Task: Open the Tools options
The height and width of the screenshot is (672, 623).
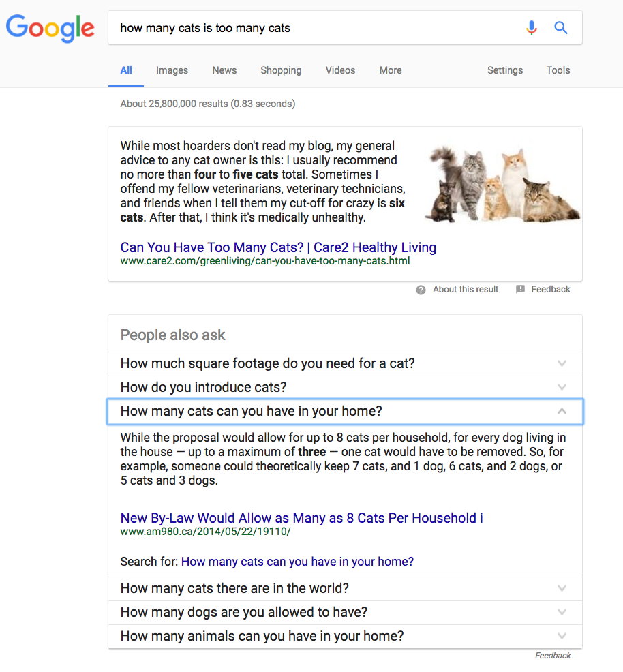Action: pos(558,70)
